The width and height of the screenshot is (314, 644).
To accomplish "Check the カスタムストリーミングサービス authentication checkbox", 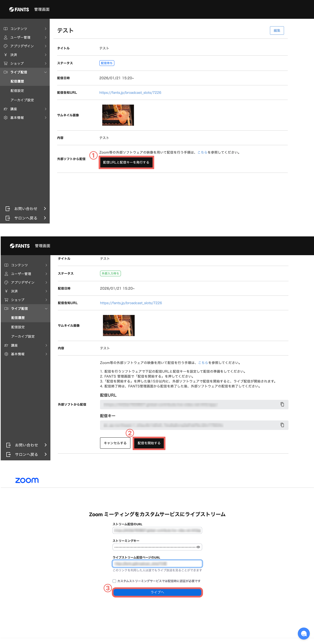I will 114,581.
